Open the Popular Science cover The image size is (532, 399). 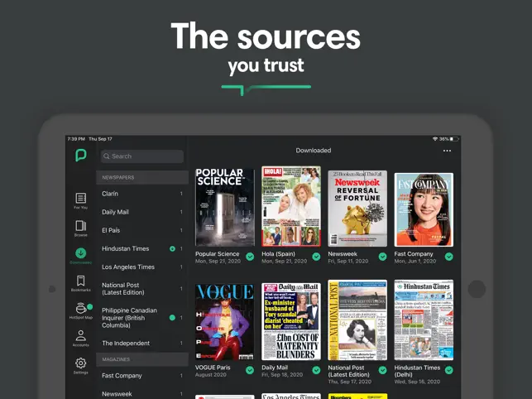pos(225,207)
